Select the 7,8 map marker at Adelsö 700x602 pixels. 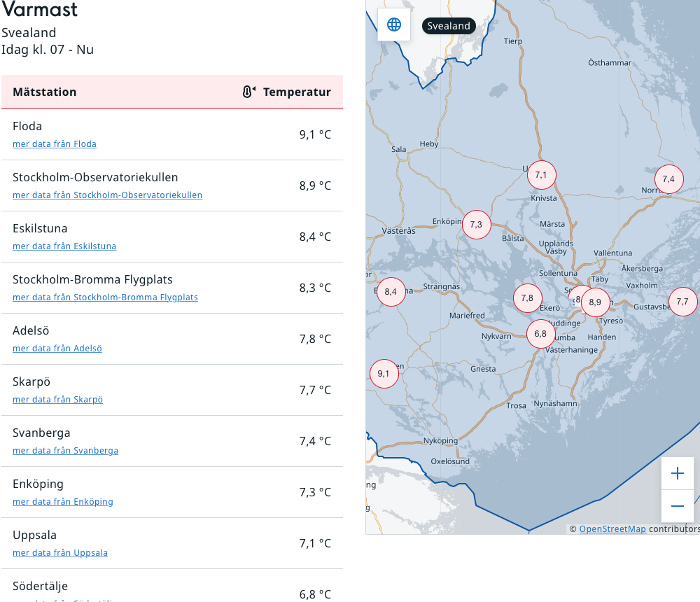click(527, 298)
